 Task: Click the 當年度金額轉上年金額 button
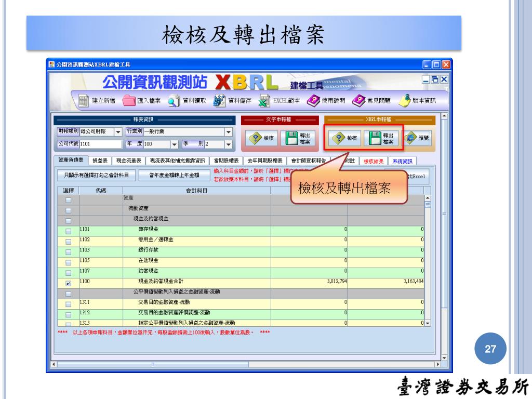click(x=174, y=176)
